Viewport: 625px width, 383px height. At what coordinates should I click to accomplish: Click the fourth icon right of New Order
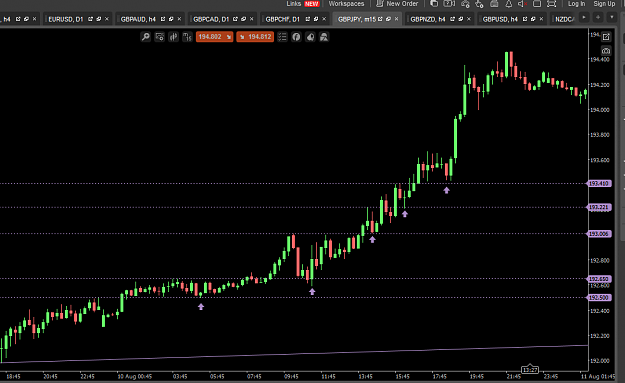pyautogui.click(x=480, y=4)
